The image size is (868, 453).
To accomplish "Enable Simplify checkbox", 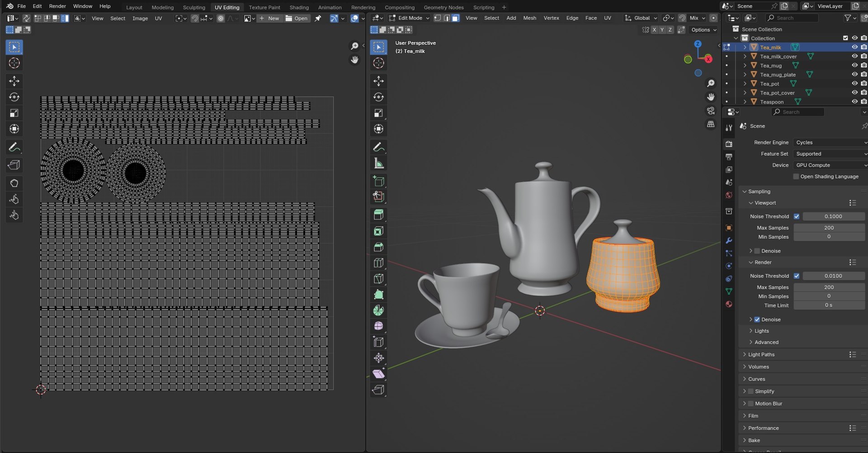I will point(751,391).
